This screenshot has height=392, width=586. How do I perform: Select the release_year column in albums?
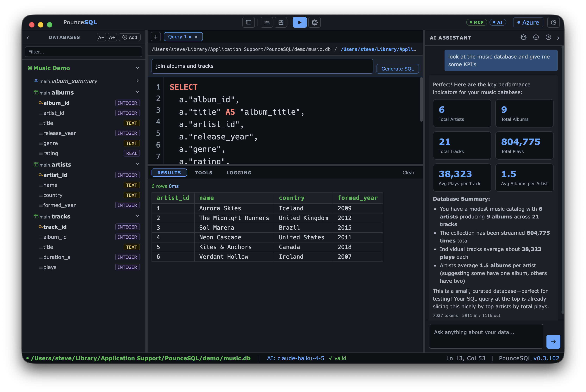[x=83, y=133]
